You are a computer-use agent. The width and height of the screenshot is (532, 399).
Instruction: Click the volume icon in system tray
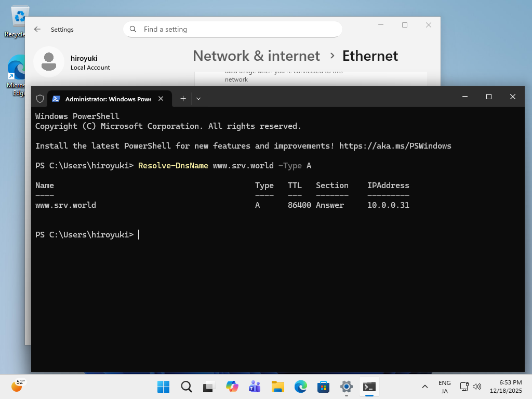(477, 387)
